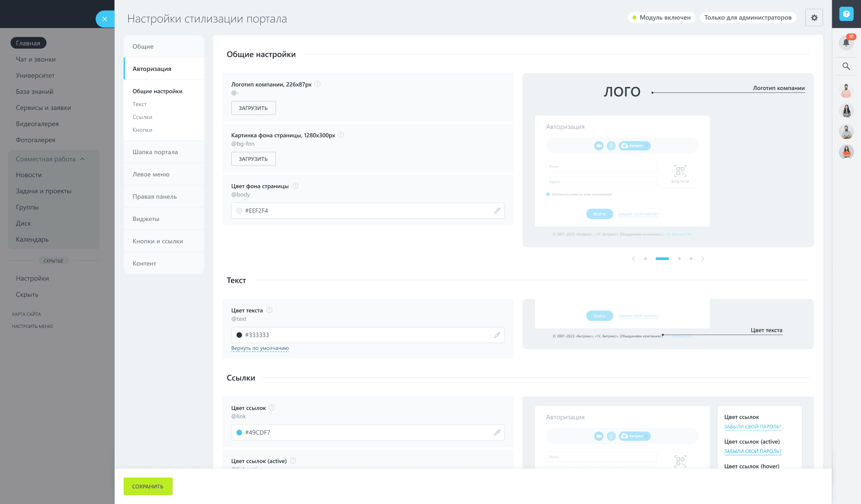Click the #49CDF7 link color swatch
The height and width of the screenshot is (504, 861).
click(239, 433)
